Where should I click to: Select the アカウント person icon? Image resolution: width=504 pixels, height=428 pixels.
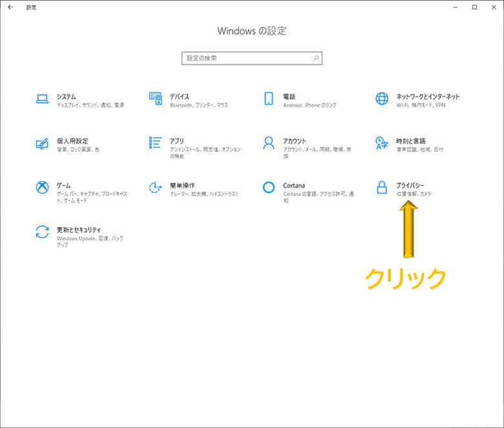(269, 143)
